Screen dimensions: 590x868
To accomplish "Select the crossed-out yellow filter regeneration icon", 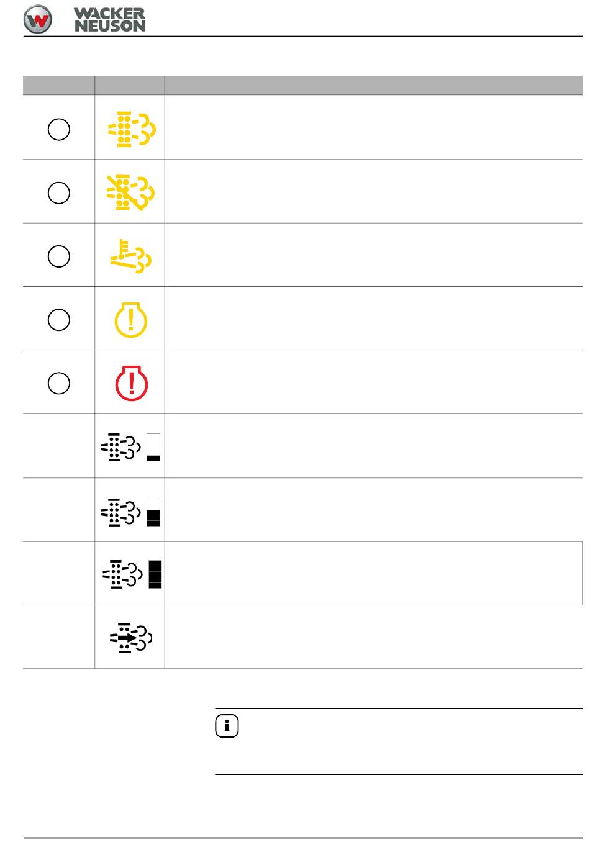I will tap(130, 192).
